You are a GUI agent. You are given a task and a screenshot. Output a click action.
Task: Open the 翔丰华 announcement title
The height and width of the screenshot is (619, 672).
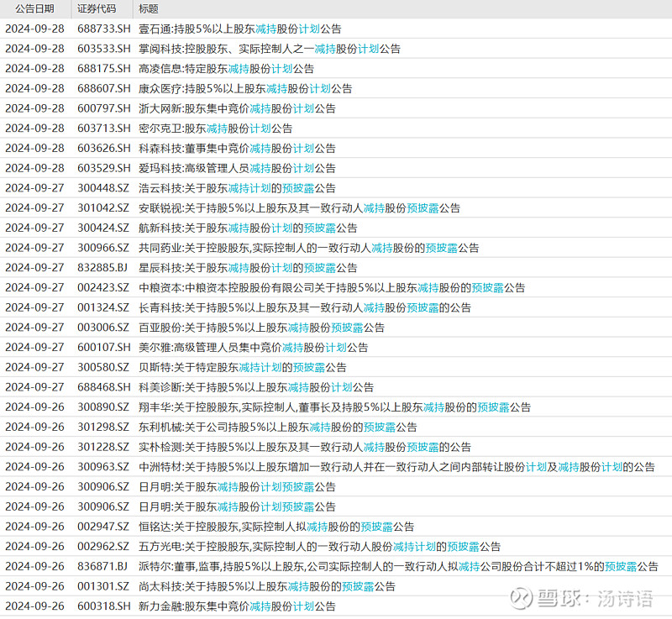point(334,407)
